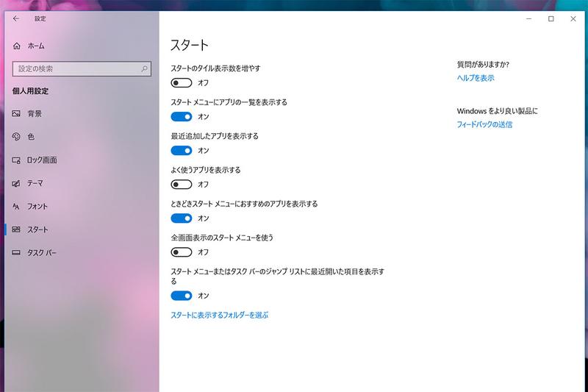Click the スタート tiles icon
Viewport: 588px width, 392px height.
(16, 229)
